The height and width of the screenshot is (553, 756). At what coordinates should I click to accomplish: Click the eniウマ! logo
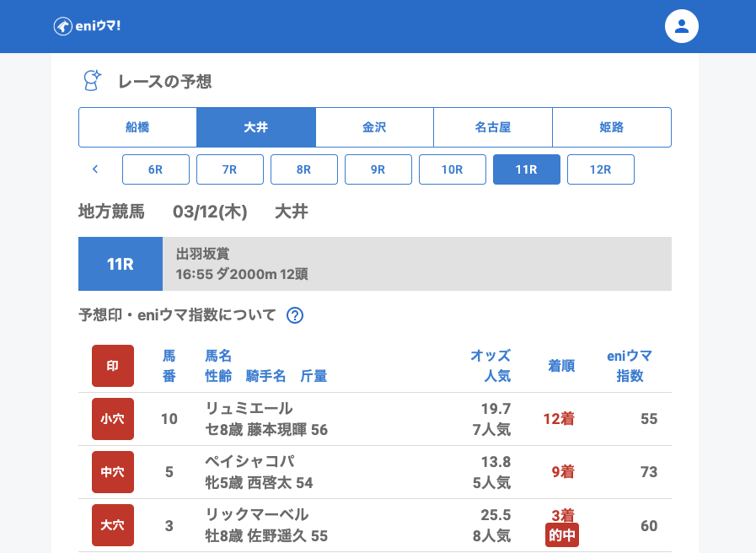pyautogui.click(x=87, y=26)
